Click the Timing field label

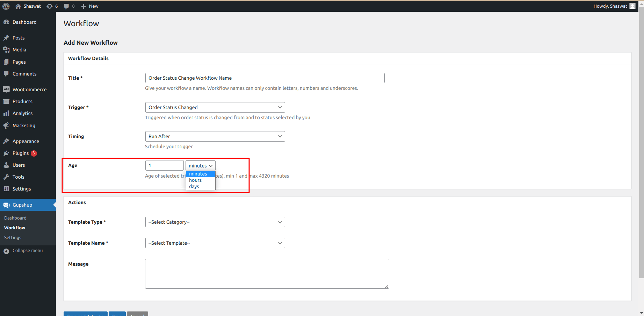(x=76, y=136)
